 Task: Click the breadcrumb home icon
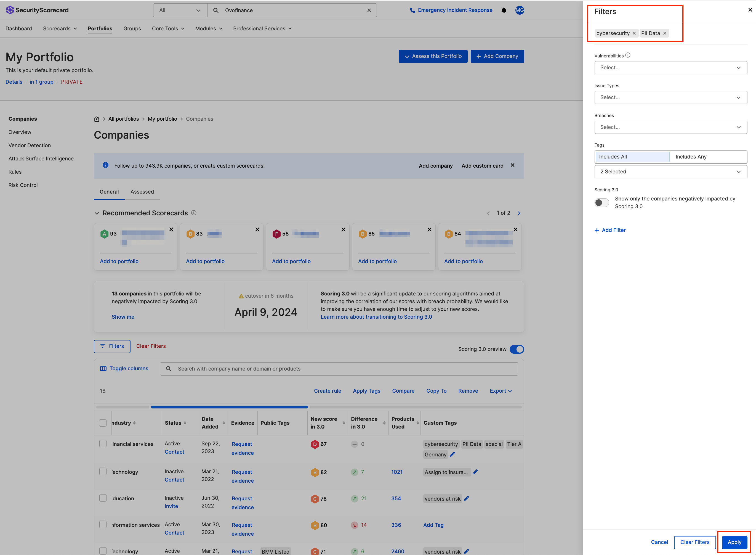[97, 119]
